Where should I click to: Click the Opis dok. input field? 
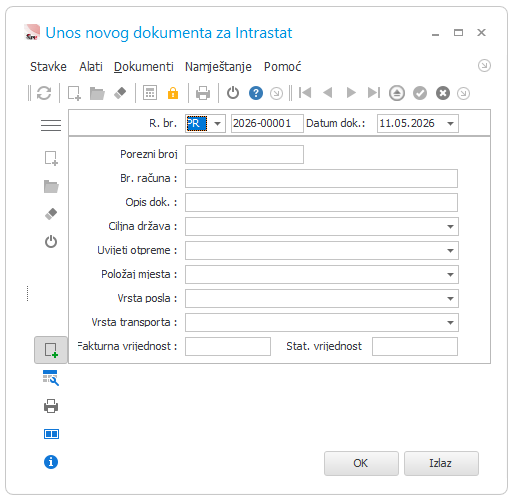click(x=321, y=203)
